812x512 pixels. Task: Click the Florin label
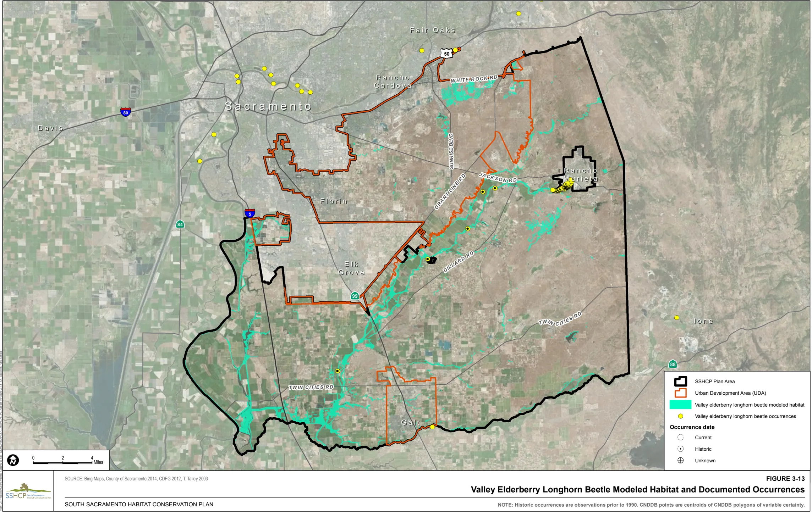coord(334,201)
